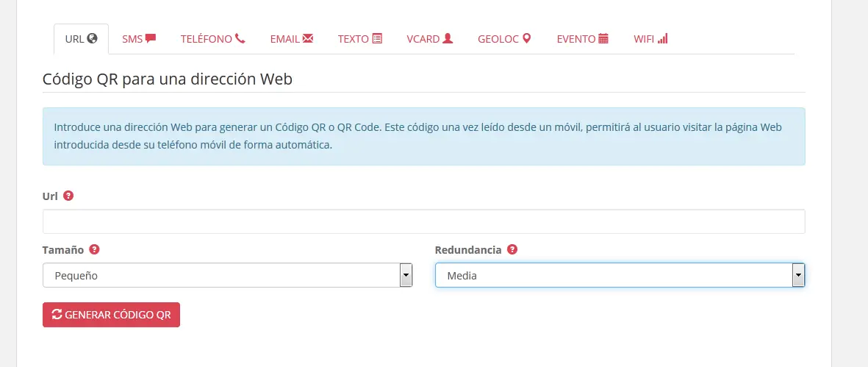
Task: Open the URL tab
Action: tap(81, 39)
